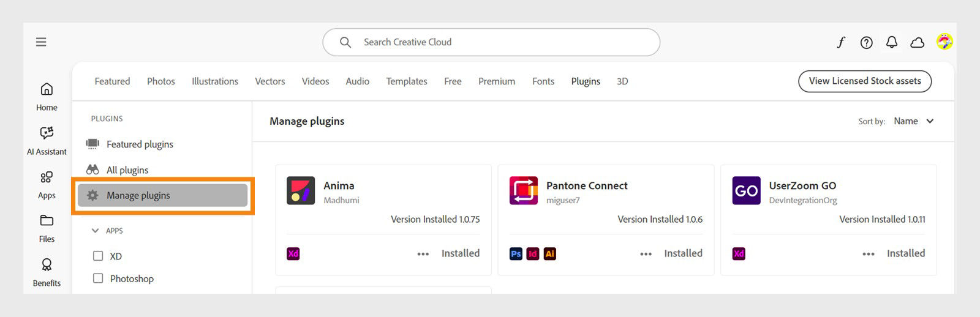Click Illustrator badge on Pantone Connect card

click(550, 253)
